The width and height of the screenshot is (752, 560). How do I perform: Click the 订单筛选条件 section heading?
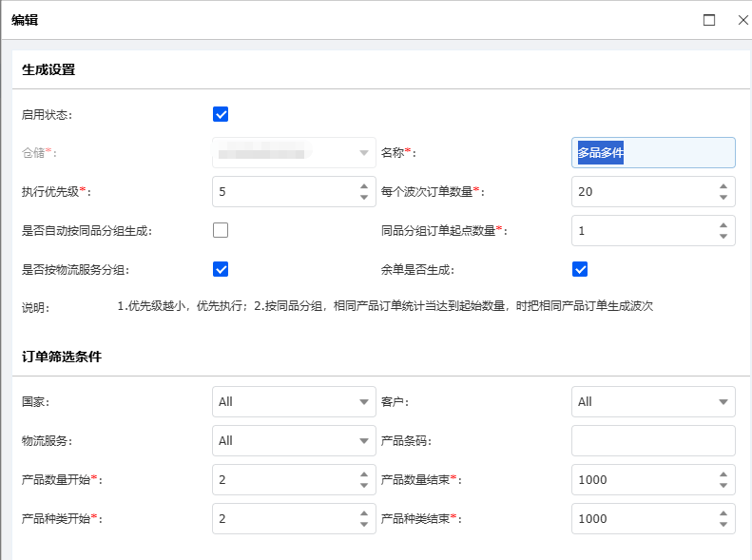tap(62, 357)
